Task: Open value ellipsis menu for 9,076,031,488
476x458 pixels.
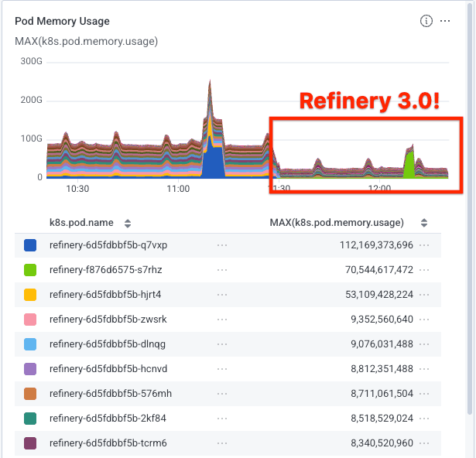Action: click(424, 344)
